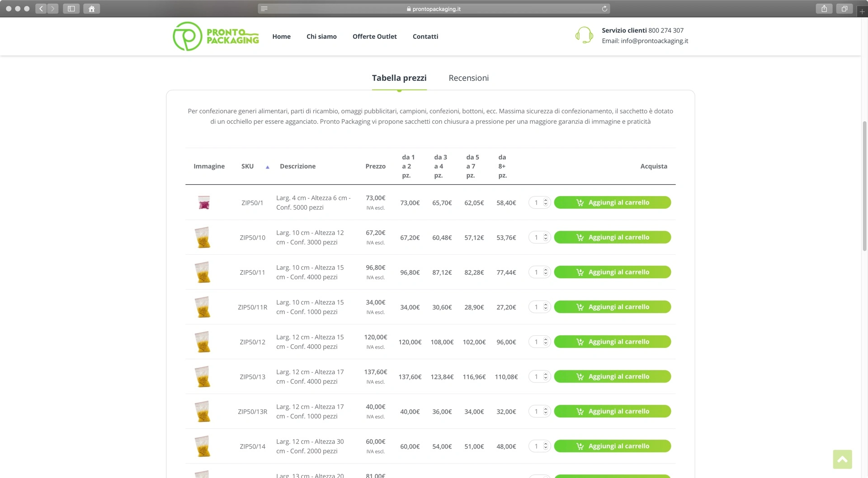Click the Prezzo column header
868x478 pixels.
[375, 166]
